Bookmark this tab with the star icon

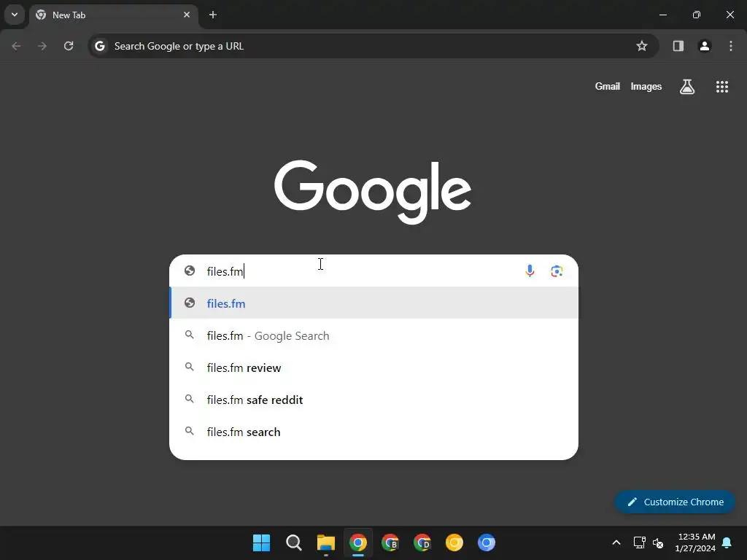coord(642,46)
